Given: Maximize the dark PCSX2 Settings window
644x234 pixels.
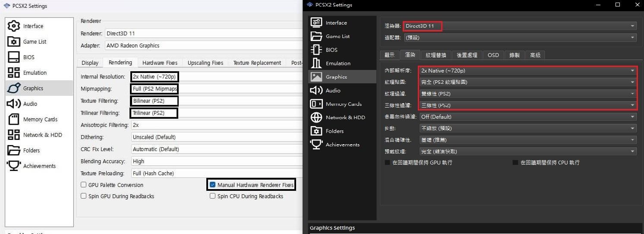Looking at the screenshot, I should click(618, 5).
